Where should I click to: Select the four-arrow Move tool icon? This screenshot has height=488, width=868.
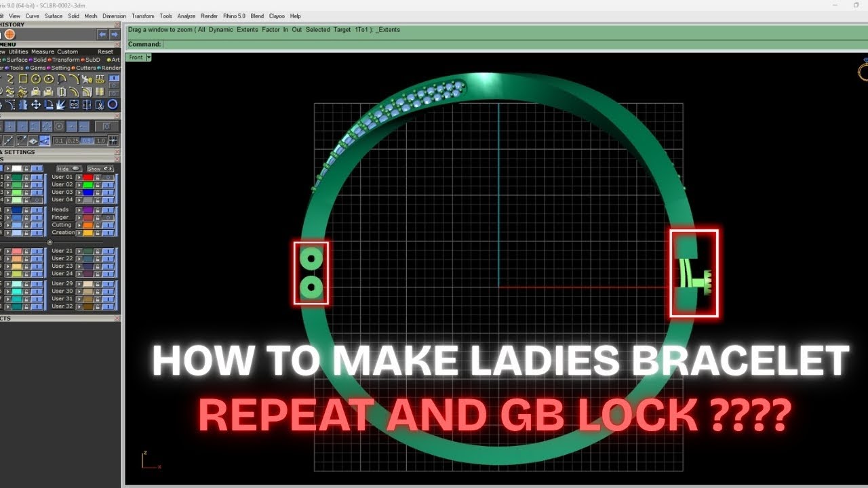click(x=36, y=104)
